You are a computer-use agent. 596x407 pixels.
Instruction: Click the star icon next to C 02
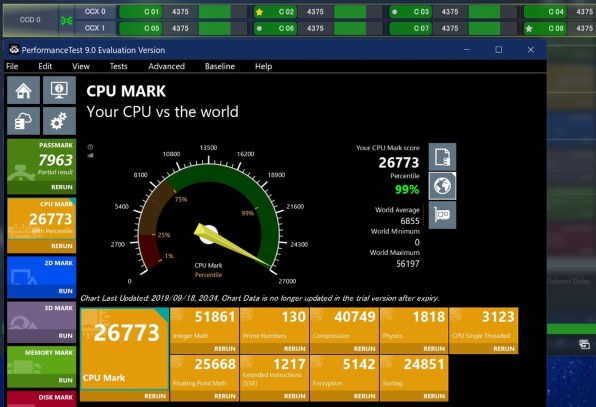[x=259, y=12]
